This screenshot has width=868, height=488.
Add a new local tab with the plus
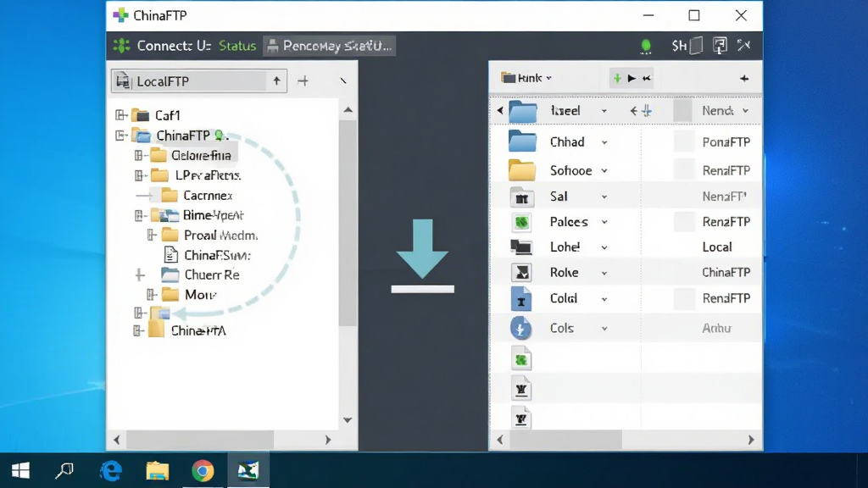pyautogui.click(x=303, y=81)
